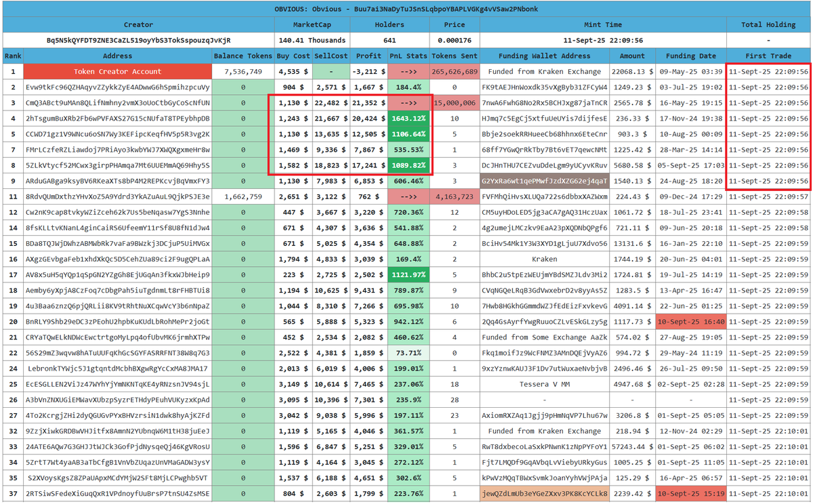Click balance value '7,536,749'
Viewport: 813px width, 504px height.
point(243,71)
